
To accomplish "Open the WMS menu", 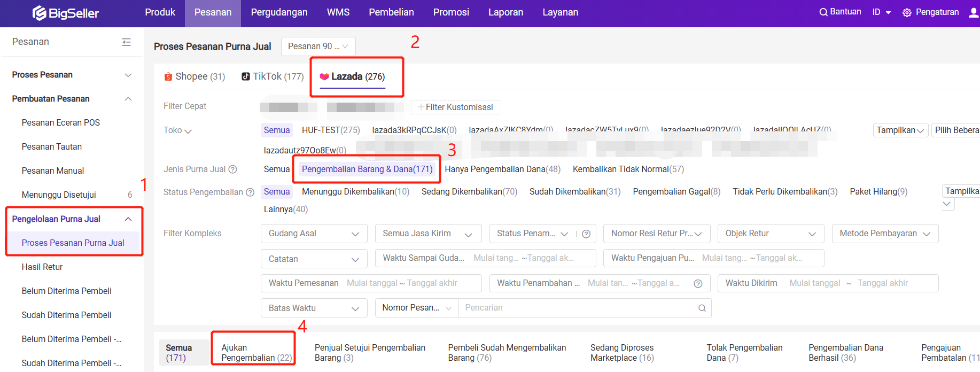I will [338, 12].
